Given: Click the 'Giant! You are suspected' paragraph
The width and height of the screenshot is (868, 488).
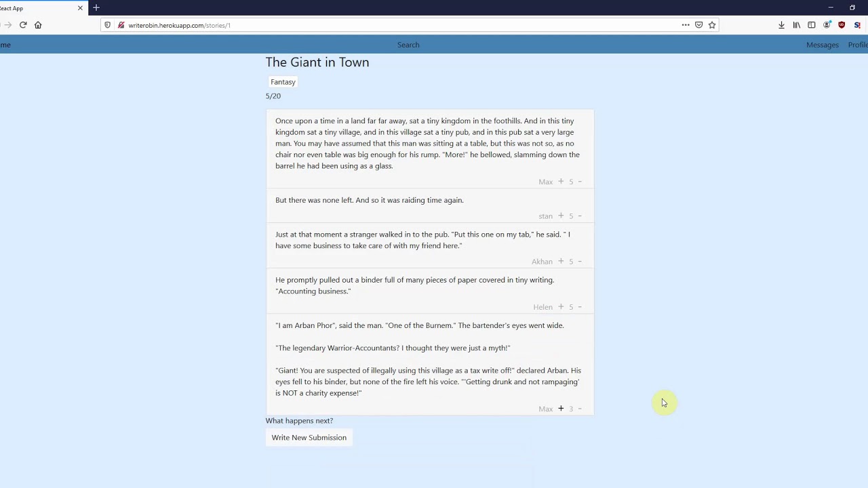Looking at the screenshot, I should click(x=428, y=382).
